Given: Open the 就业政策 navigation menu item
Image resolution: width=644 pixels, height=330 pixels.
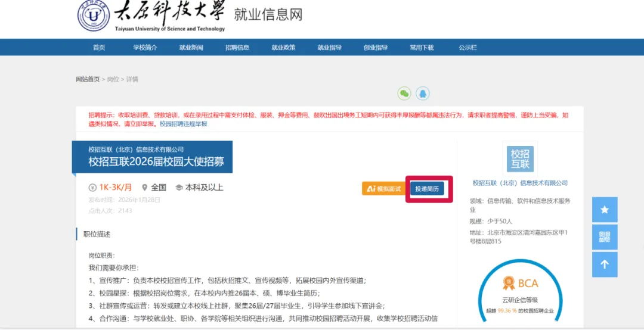Looking at the screenshot, I should [283, 47].
